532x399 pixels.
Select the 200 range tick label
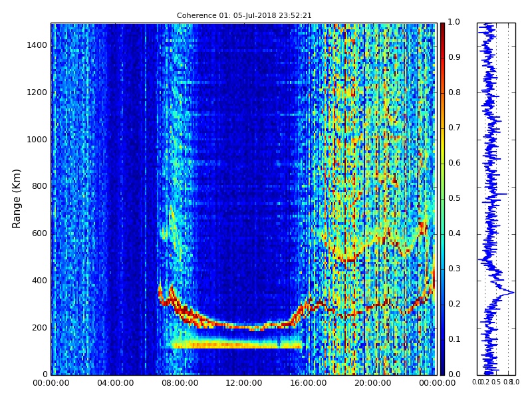click(x=39, y=328)
